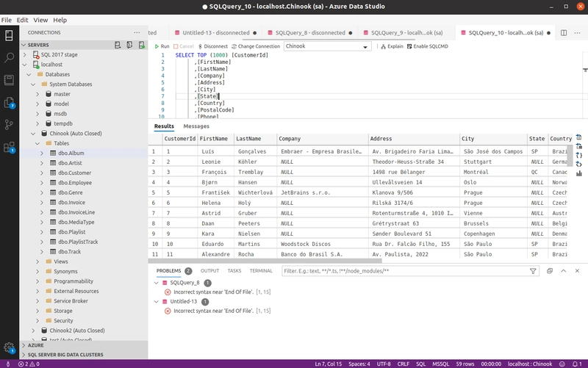This screenshot has height=368, width=588.
Task: Click the Disconnect button in query toolbar
Action: point(212,46)
